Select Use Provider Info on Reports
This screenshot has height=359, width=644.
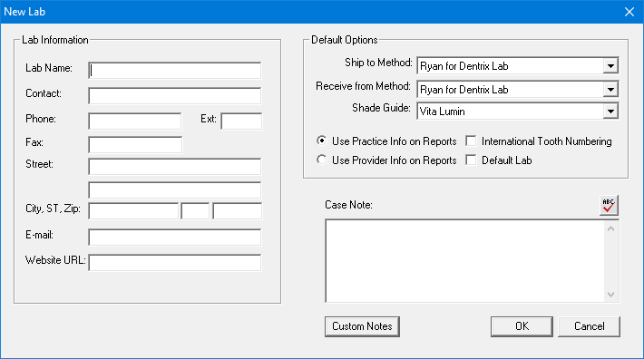(322, 160)
